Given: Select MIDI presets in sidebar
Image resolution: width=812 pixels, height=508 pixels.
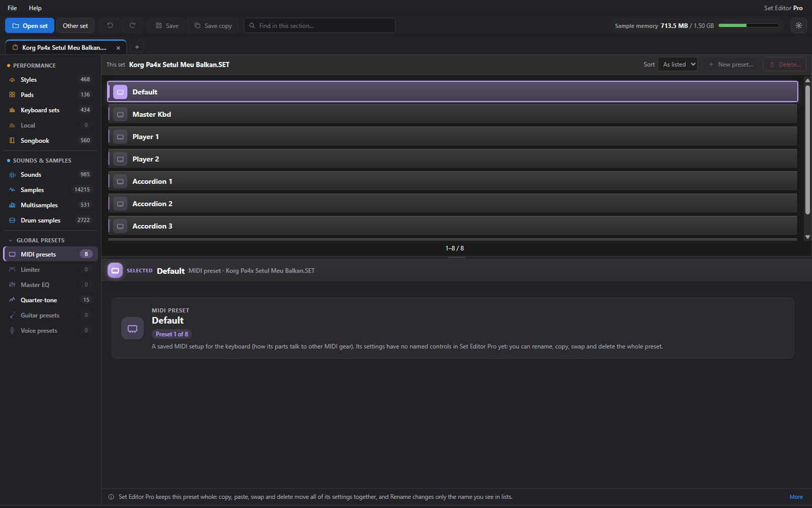Looking at the screenshot, I should pos(50,255).
